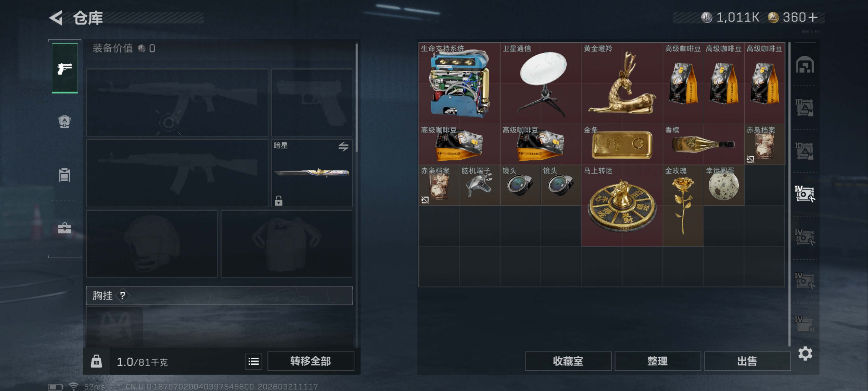This screenshot has width=868, height=391.
Task: Click the swap arrows on 暗星 knife
Action: tap(343, 146)
